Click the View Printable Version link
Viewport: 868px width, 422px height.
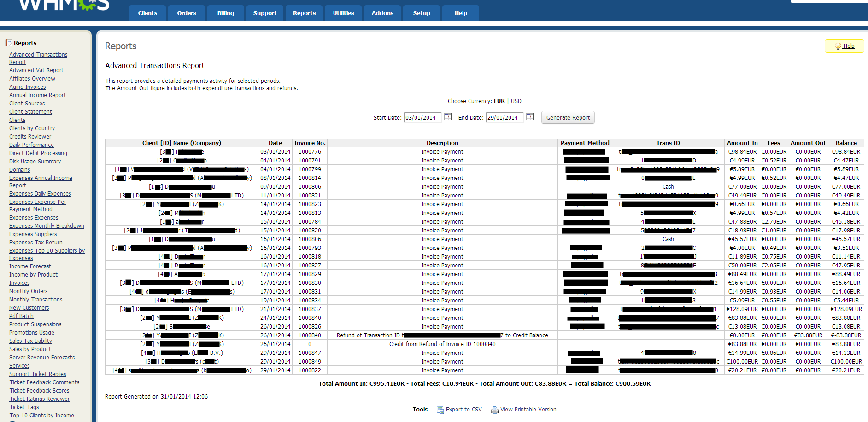528,410
